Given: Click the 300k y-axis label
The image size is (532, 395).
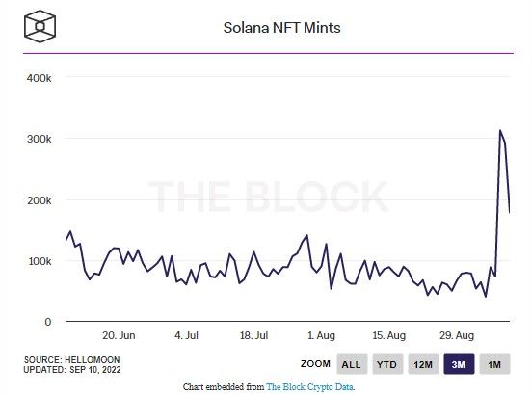Looking at the screenshot, I should 39,139.
